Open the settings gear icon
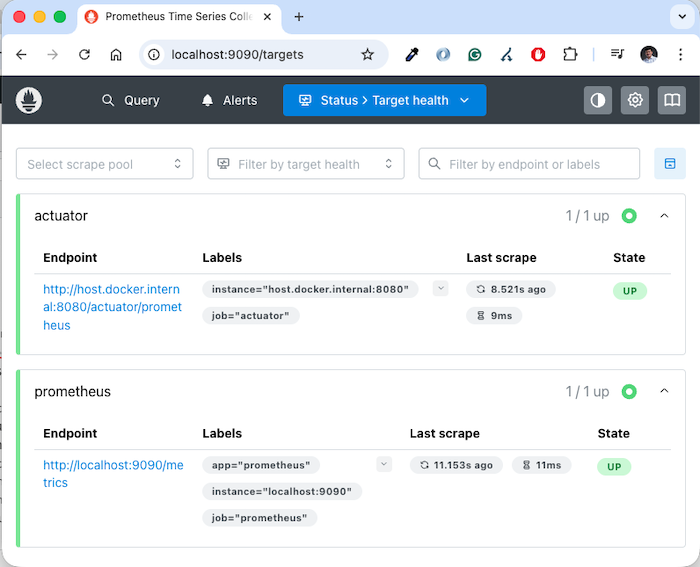Image resolution: width=700 pixels, height=567 pixels. point(635,100)
